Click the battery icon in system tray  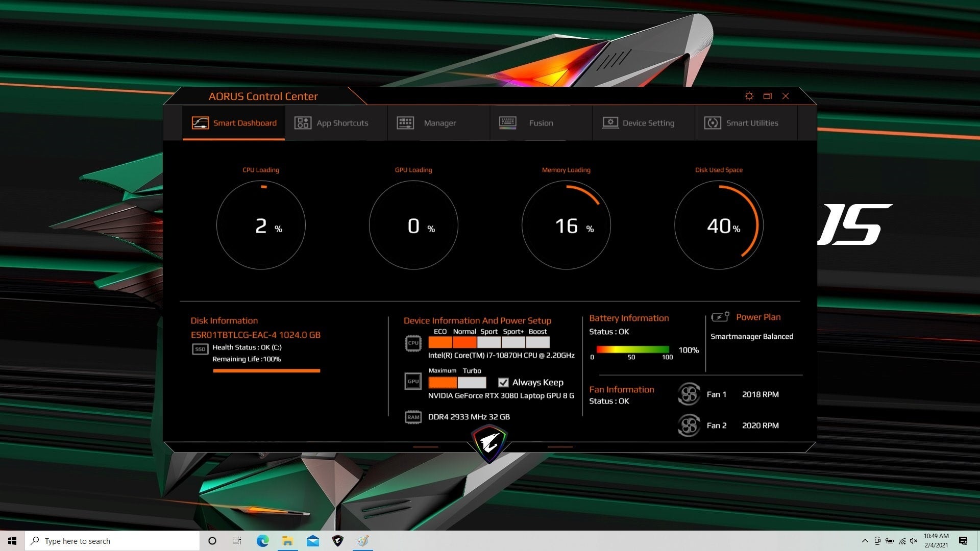tap(890, 541)
